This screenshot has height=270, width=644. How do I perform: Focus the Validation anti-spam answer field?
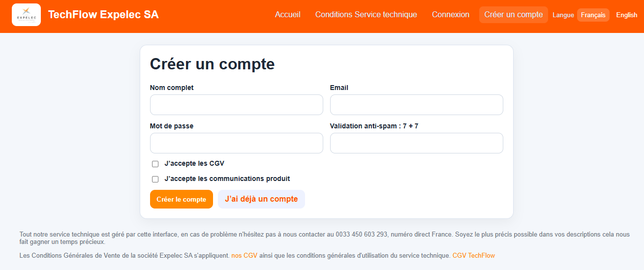tap(417, 143)
